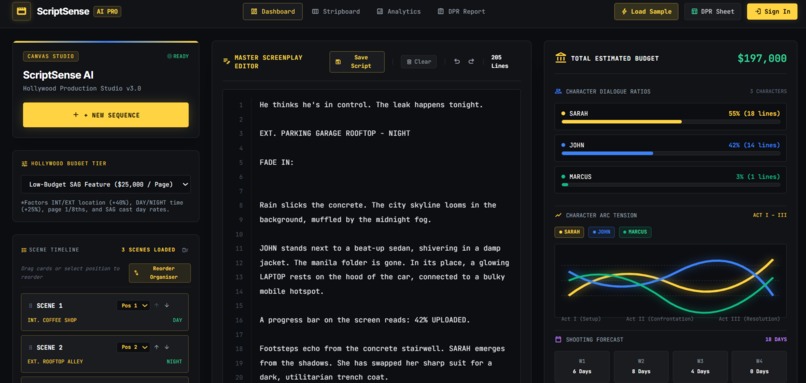
Task: Click the $197,000 budget total
Action: coord(762,58)
